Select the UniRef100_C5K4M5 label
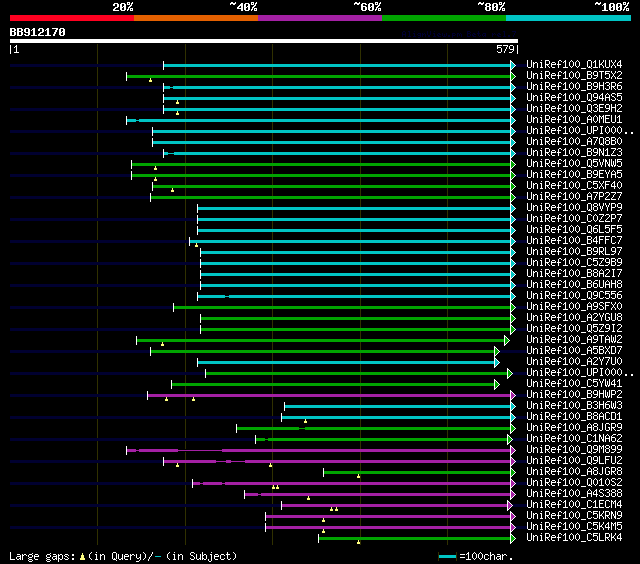The height and width of the screenshot is (564, 640). [x=574, y=527]
